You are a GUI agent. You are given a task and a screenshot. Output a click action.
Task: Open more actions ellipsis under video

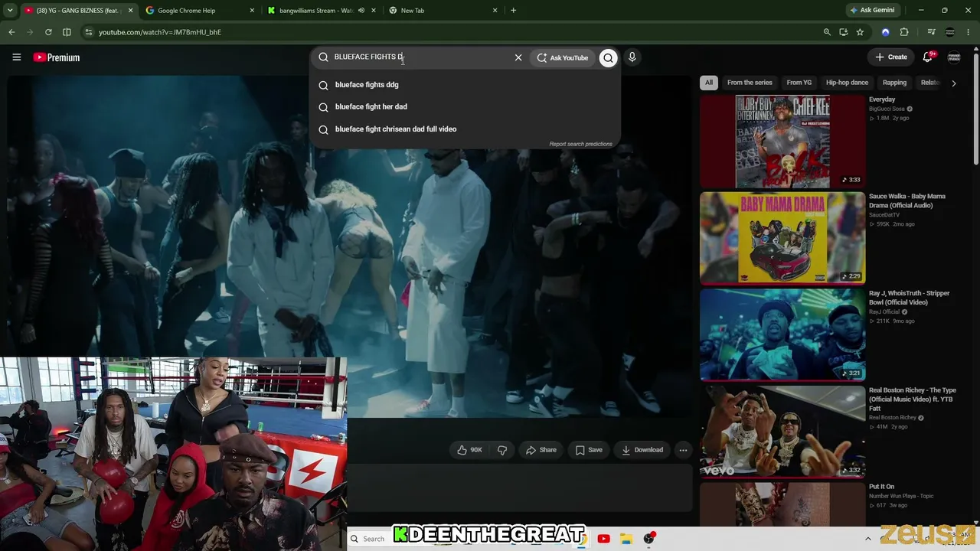683,450
